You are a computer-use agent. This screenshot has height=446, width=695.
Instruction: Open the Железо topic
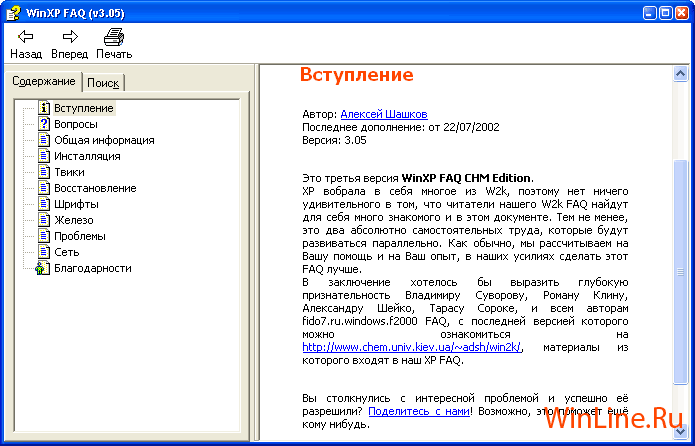coord(74,220)
